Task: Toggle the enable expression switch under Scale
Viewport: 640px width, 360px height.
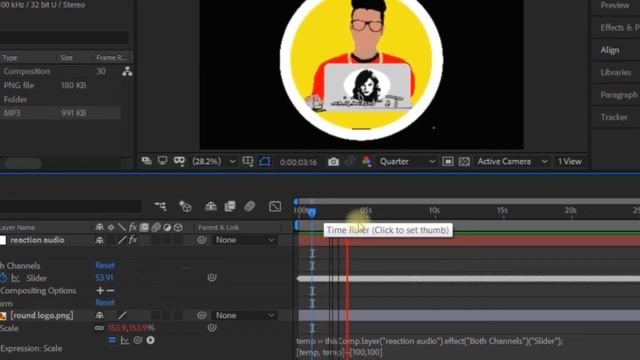Action: (x=112, y=340)
